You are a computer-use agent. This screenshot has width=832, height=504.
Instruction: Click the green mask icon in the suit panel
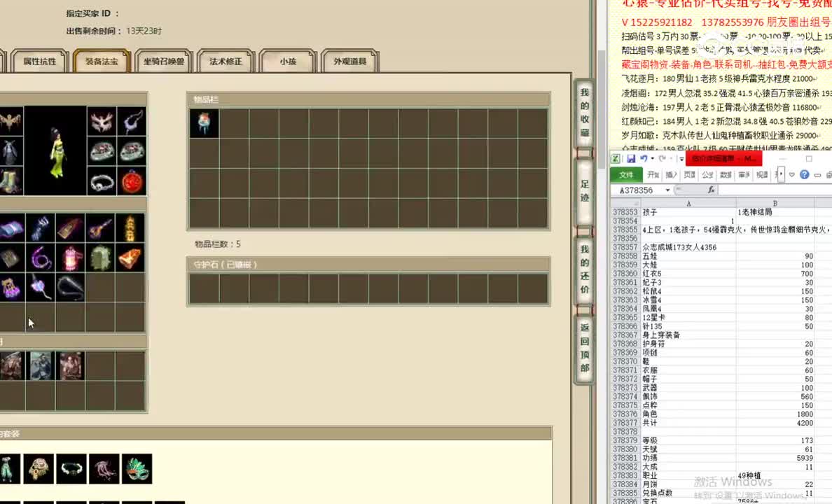click(137, 469)
